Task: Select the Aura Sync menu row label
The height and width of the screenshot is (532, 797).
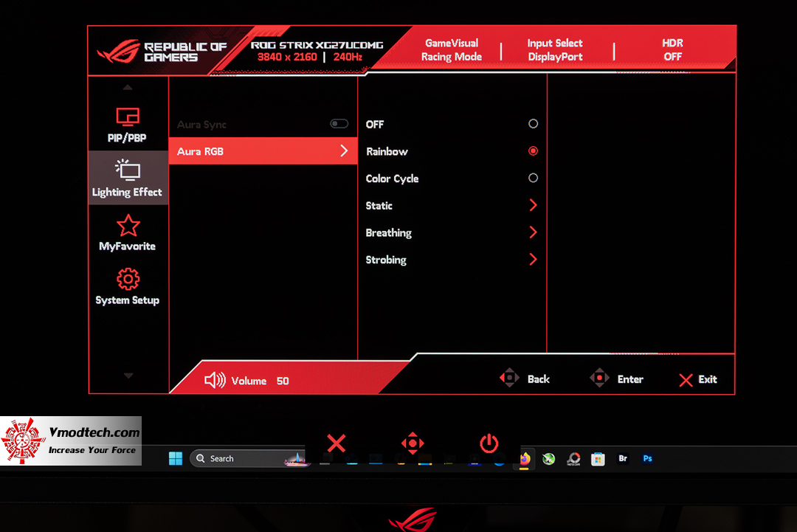Action: point(201,125)
